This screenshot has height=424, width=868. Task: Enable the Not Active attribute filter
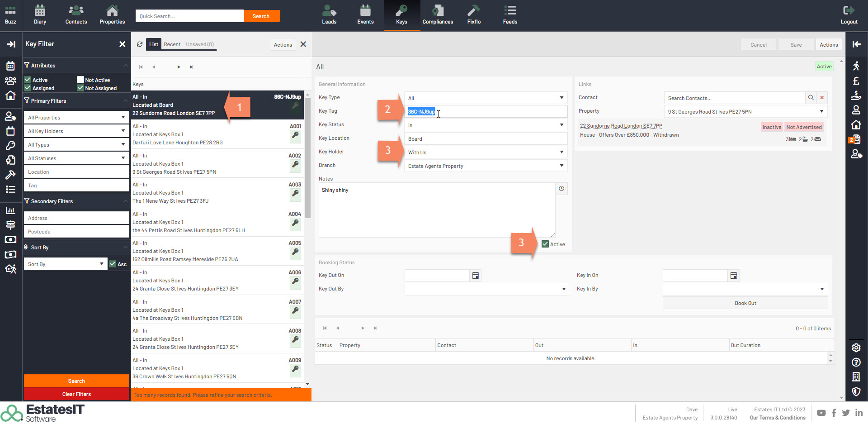point(80,80)
